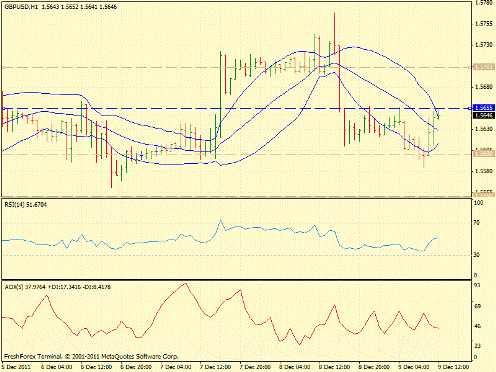Click the 9 Dec 04:00 time label
Viewport: 496px width, 372px height.
tap(414, 367)
